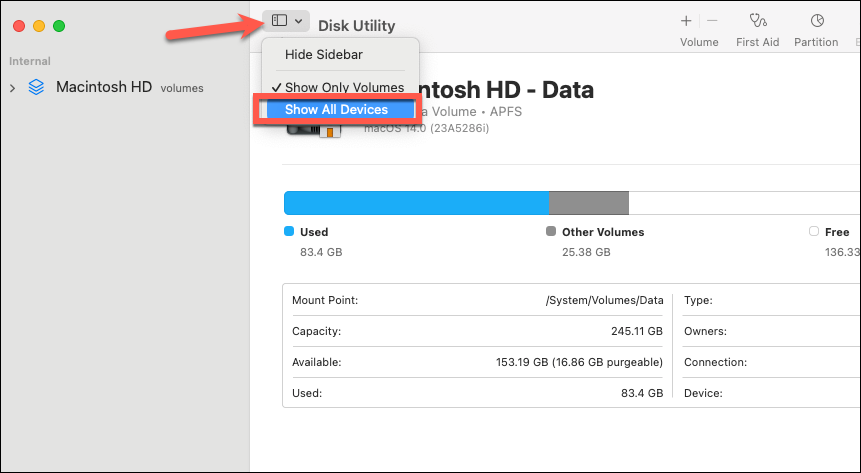The width and height of the screenshot is (861, 473).
Task: Click the blue Used storage bar segment
Action: 416,203
